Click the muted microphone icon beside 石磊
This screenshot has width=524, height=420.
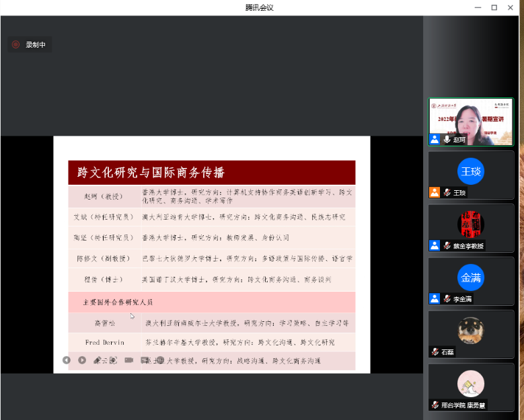pyautogui.click(x=435, y=351)
